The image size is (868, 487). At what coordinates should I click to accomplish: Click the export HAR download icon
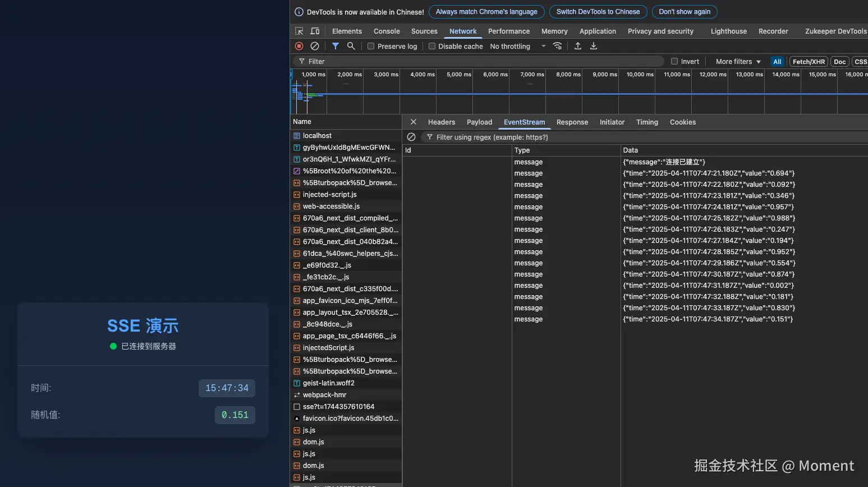click(x=593, y=46)
